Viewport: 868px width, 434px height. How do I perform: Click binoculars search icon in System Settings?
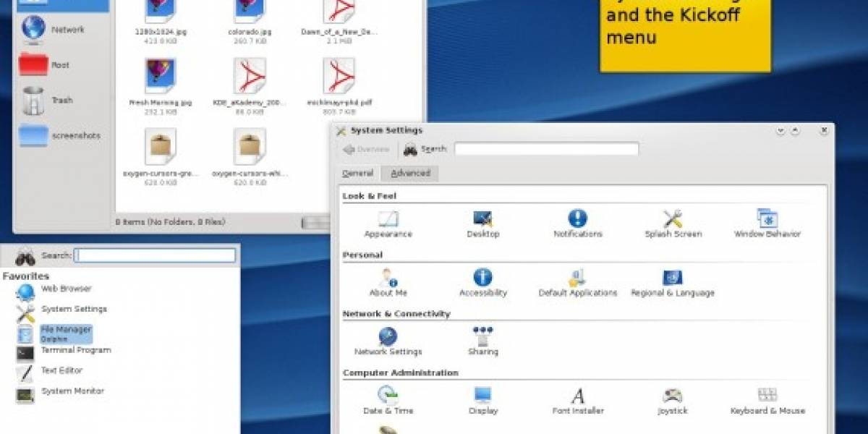point(410,150)
